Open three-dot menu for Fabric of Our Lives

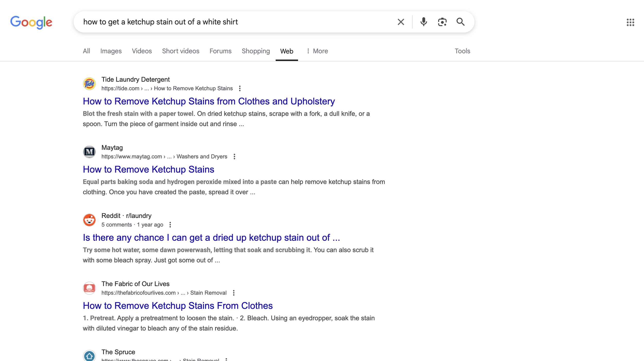(234, 293)
